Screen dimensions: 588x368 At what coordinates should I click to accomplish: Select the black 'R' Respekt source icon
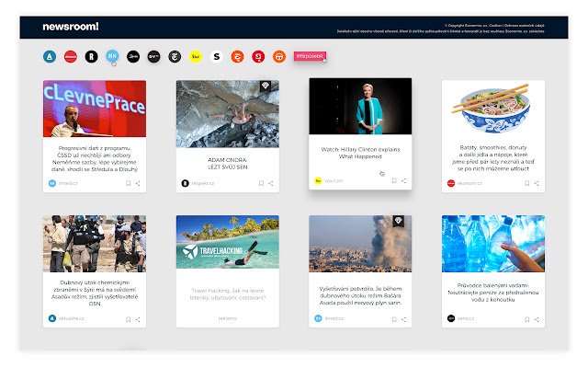point(91,57)
